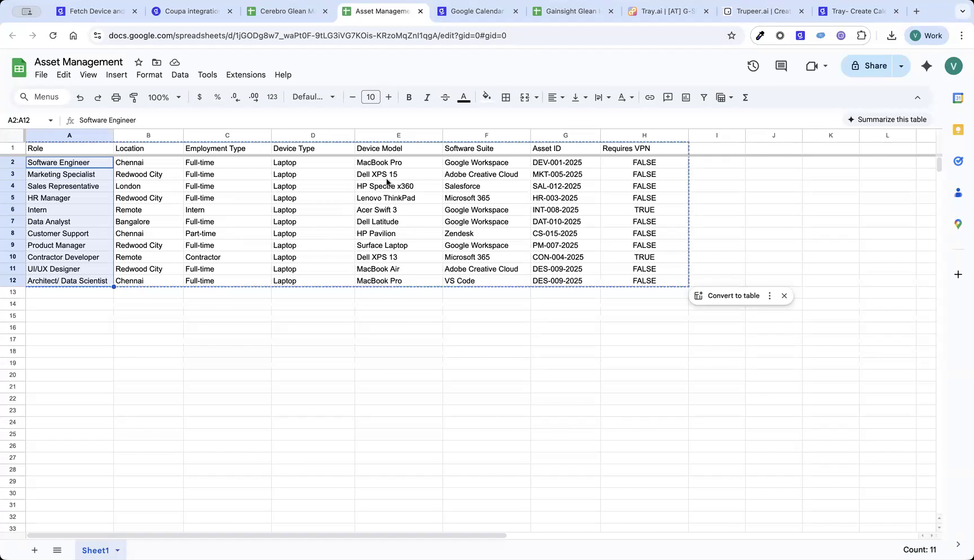Insert a chart using the toolbar icon
The height and width of the screenshot is (560, 974).
click(x=686, y=97)
